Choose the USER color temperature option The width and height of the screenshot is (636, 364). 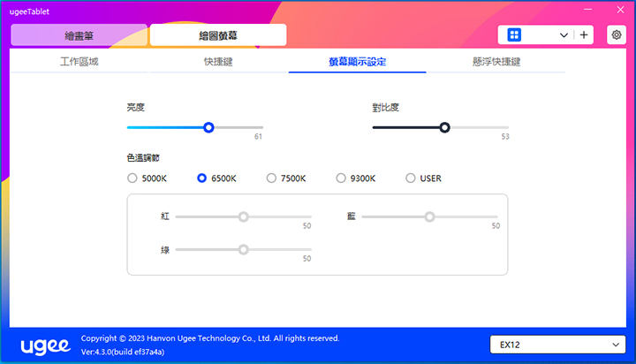411,178
